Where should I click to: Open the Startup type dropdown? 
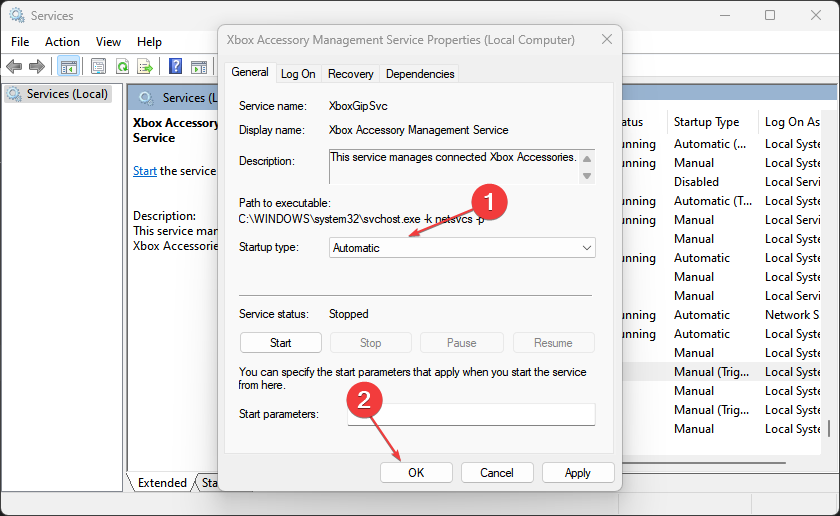click(x=462, y=248)
